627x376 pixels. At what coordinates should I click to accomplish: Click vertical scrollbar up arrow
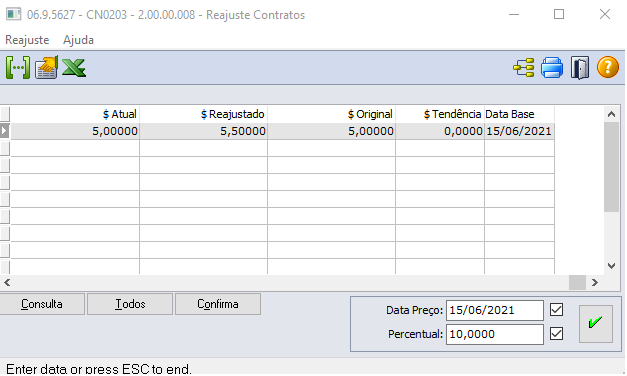pyautogui.click(x=611, y=115)
